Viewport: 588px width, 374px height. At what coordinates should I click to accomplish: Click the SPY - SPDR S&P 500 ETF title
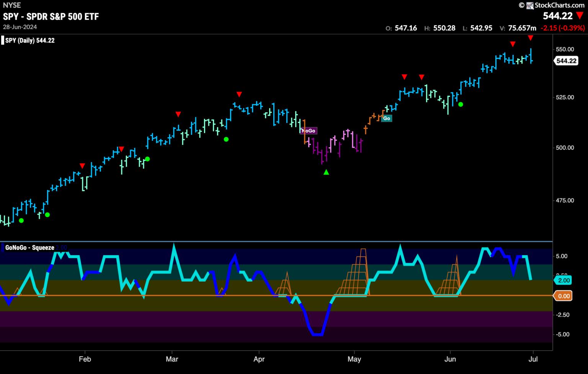51,16
